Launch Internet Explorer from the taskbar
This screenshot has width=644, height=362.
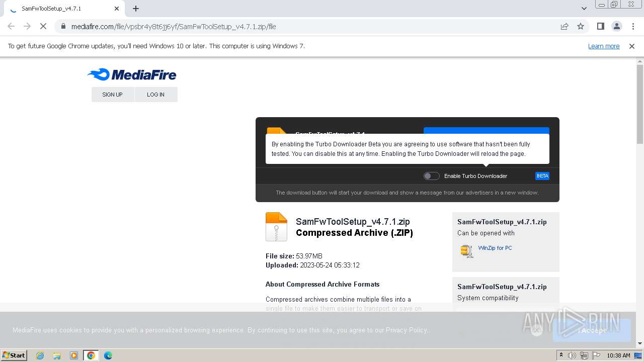[x=40, y=355]
